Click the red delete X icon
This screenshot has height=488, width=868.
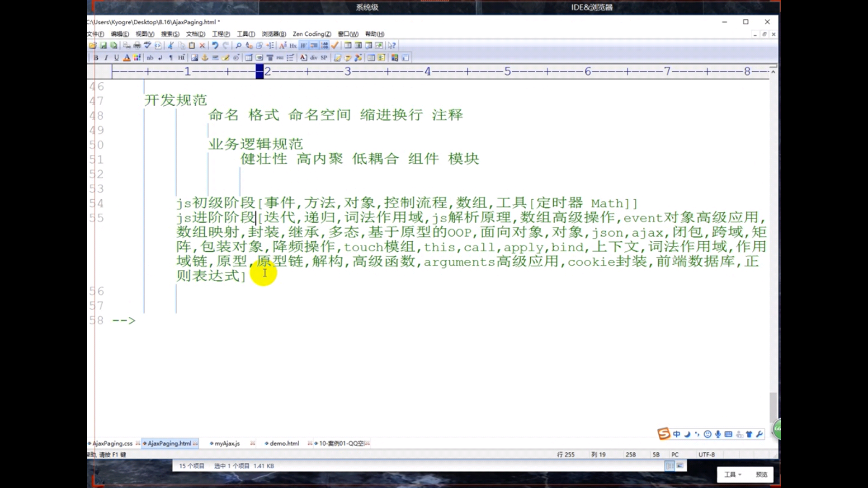click(x=202, y=46)
